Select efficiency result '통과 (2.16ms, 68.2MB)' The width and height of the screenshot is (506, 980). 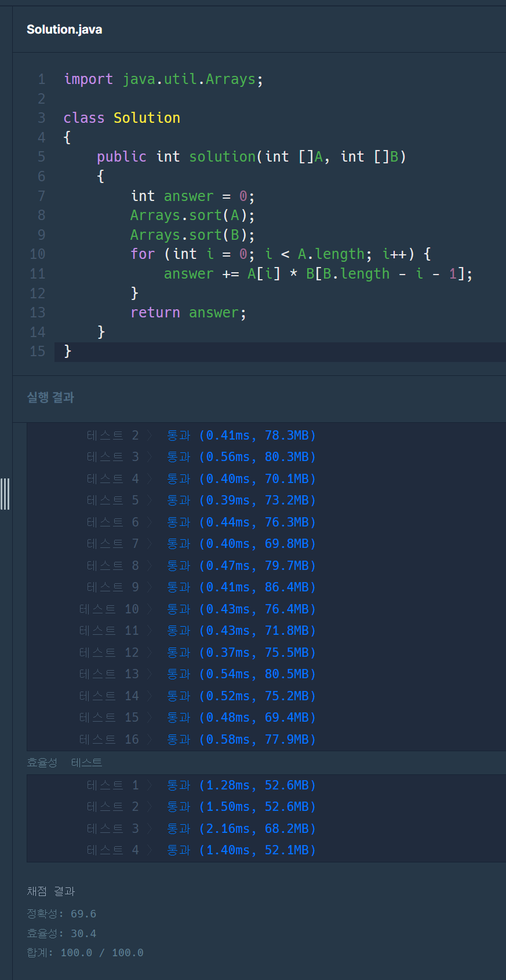pyautogui.click(x=241, y=828)
